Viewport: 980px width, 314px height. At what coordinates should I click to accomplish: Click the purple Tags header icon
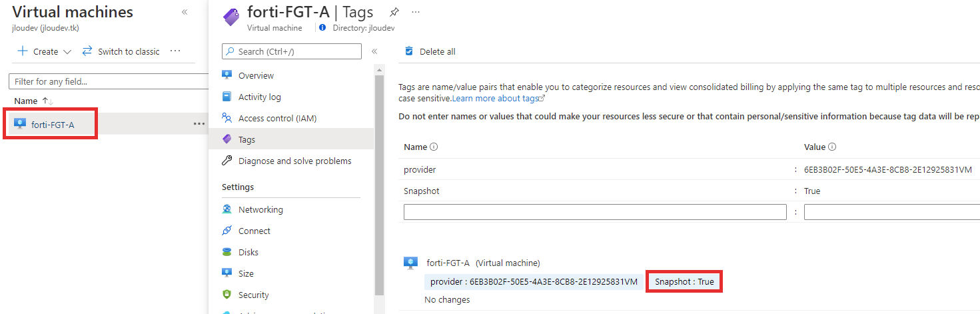[x=232, y=17]
